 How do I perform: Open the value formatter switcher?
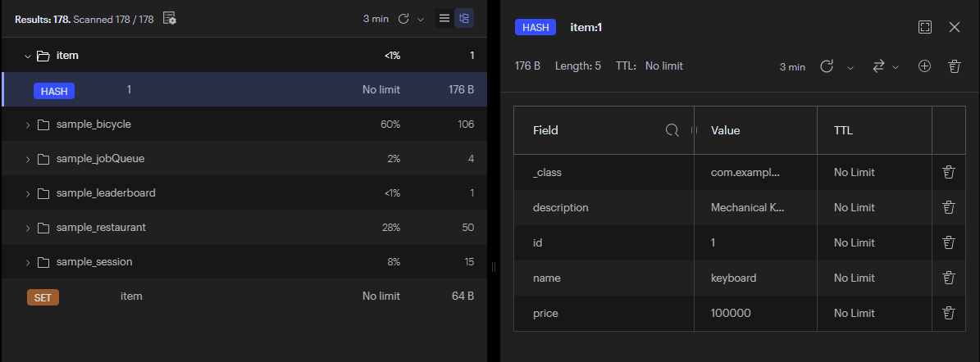pyautogui.click(x=879, y=66)
